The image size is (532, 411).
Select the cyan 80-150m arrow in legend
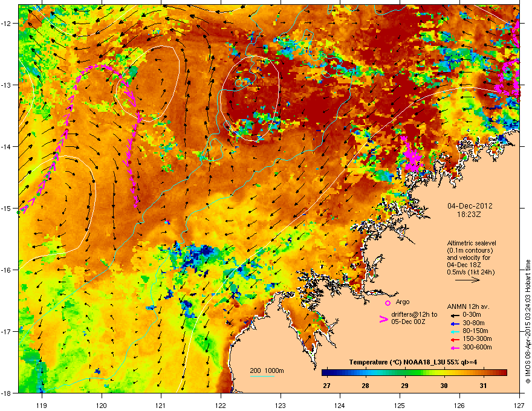[x=454, y=331]
